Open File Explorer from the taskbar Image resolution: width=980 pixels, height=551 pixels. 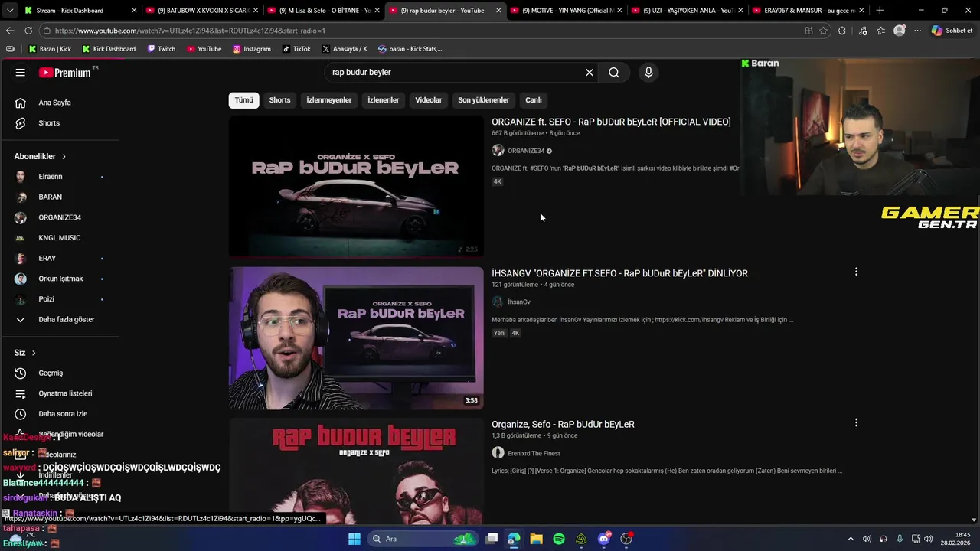click(x=536, y=539)
